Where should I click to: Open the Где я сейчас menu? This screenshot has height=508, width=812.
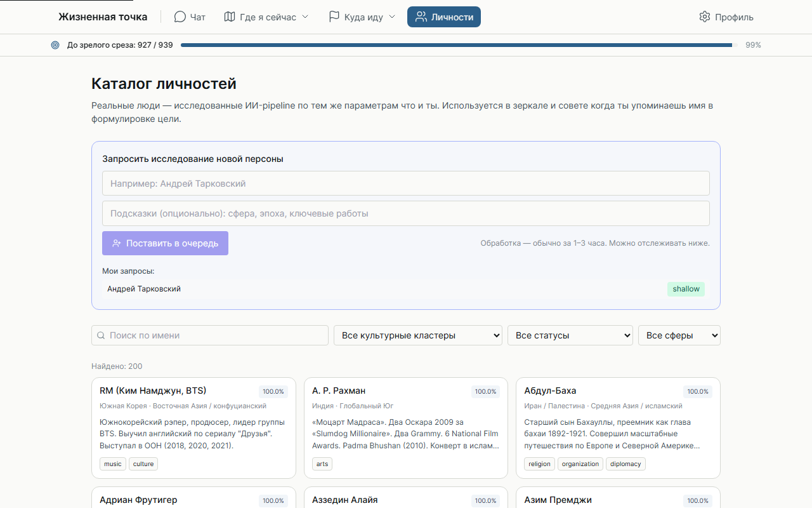[x=266, y=17]
